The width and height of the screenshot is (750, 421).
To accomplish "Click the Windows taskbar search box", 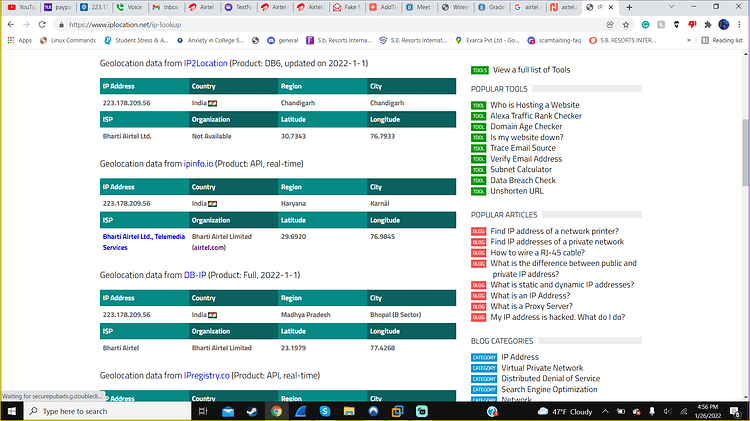I will [x=108, y=411].
